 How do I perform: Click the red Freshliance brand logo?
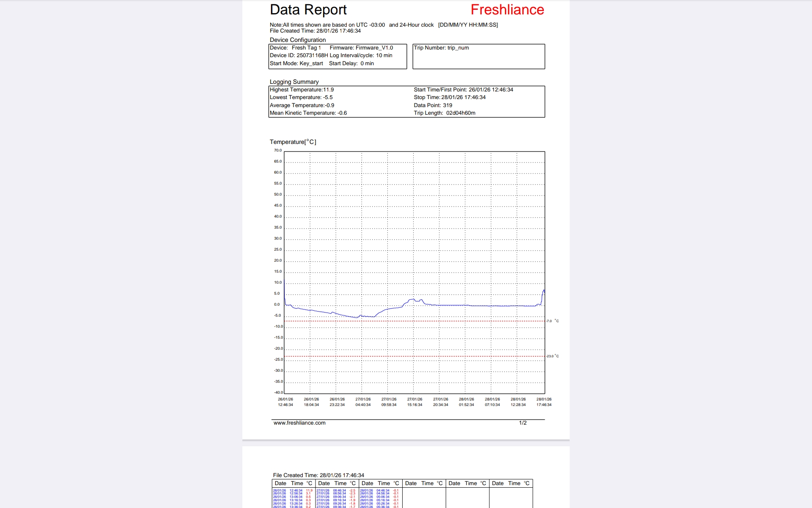click(x=507, y=10)
